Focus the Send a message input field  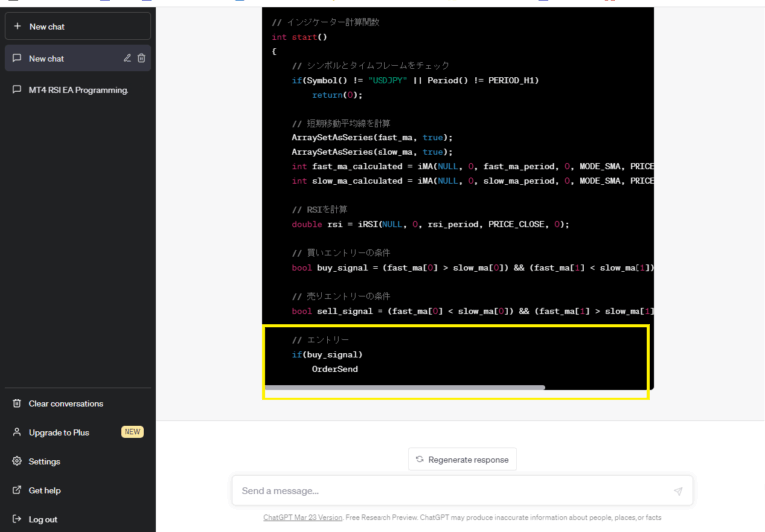coord(448,491)
